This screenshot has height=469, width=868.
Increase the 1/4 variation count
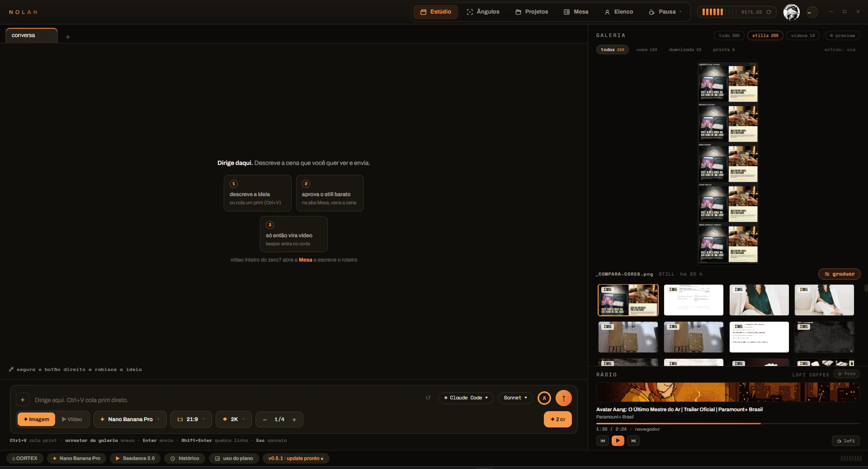(294, 420)
